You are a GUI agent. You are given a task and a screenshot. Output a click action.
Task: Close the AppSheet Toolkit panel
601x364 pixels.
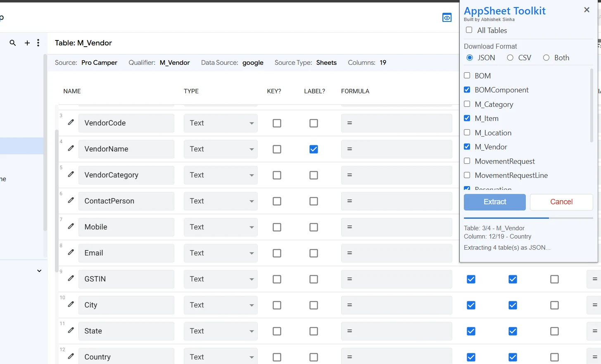pyautogui.click(x=587, y=10)
